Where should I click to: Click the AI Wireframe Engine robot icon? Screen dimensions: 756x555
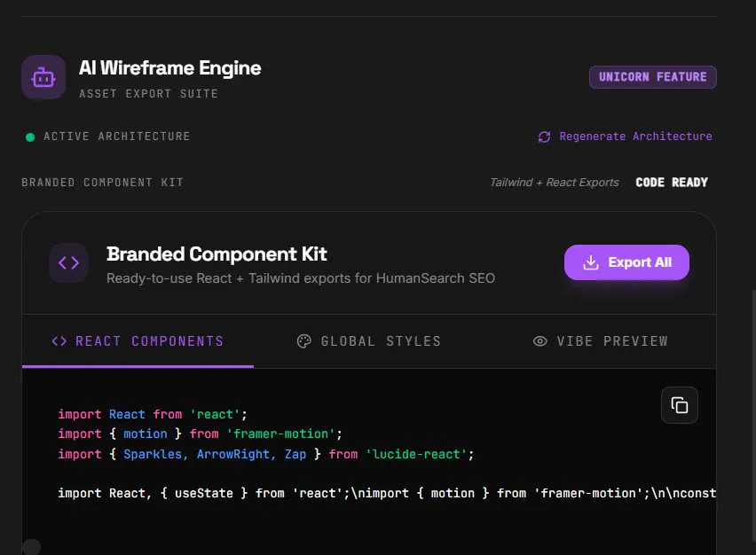click(43, 77)
